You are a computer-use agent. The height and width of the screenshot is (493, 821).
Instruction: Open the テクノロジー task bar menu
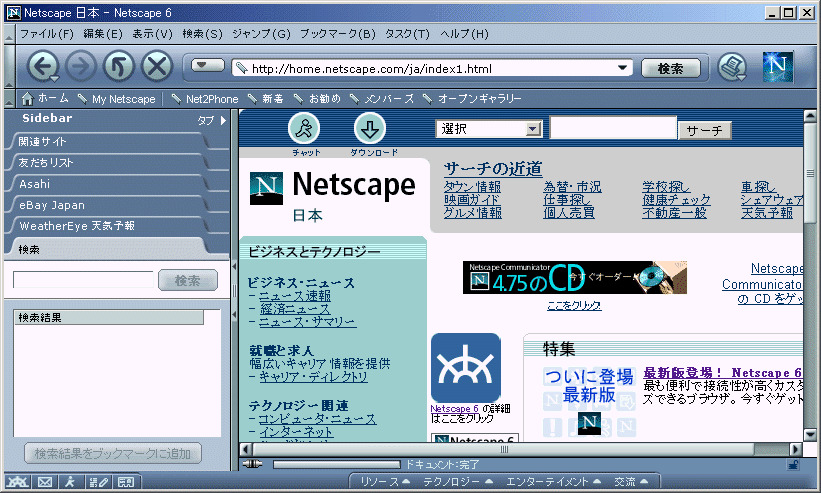pyautogui.click(x=458, y=481)
